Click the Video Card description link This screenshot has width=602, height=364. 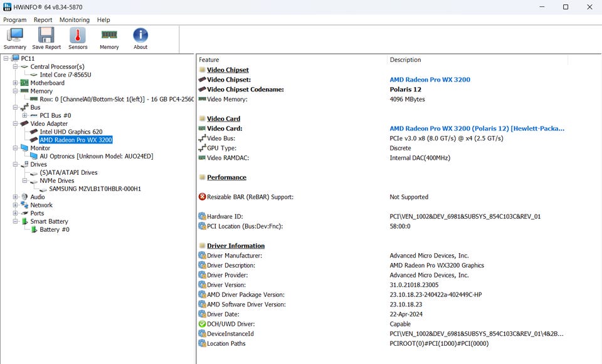[x=477, y=128]
